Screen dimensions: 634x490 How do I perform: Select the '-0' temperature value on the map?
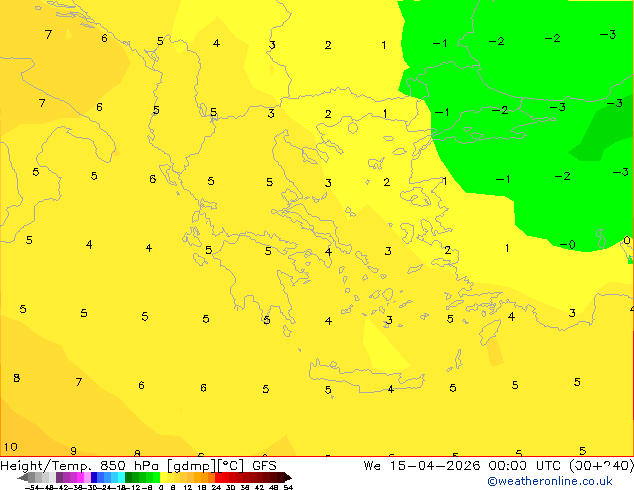click(567, 245)
